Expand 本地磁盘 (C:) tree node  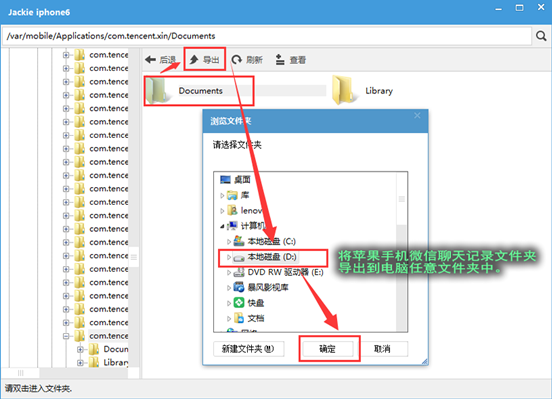[x=228, y=242]
